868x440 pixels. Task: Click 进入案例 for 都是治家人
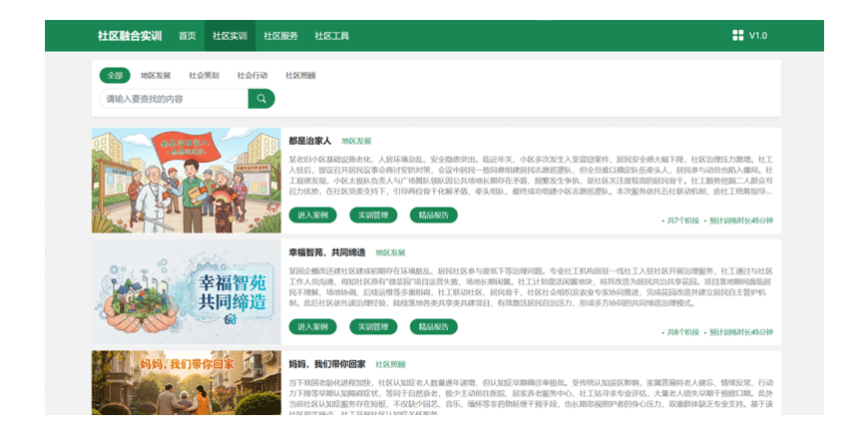[312, 216]
